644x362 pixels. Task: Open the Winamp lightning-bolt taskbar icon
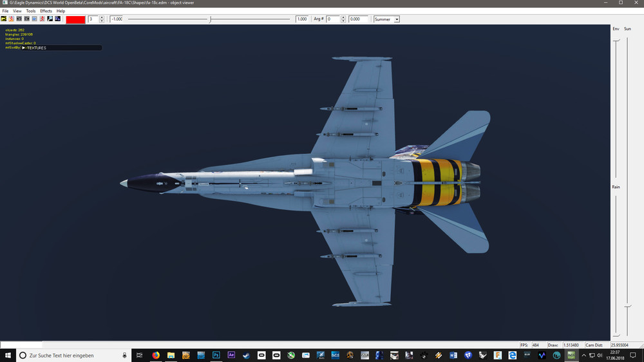pyautogui.click(x=438, y=356)
